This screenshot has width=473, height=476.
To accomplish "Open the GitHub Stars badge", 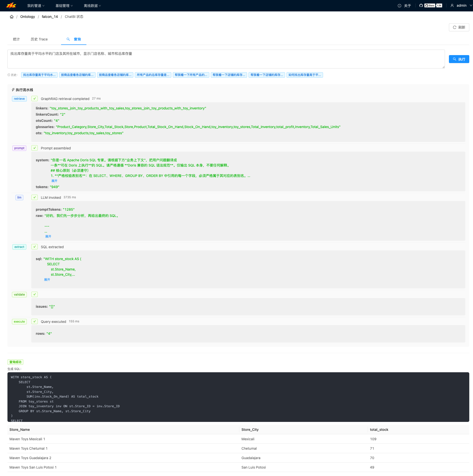I will tap(433, 5).
